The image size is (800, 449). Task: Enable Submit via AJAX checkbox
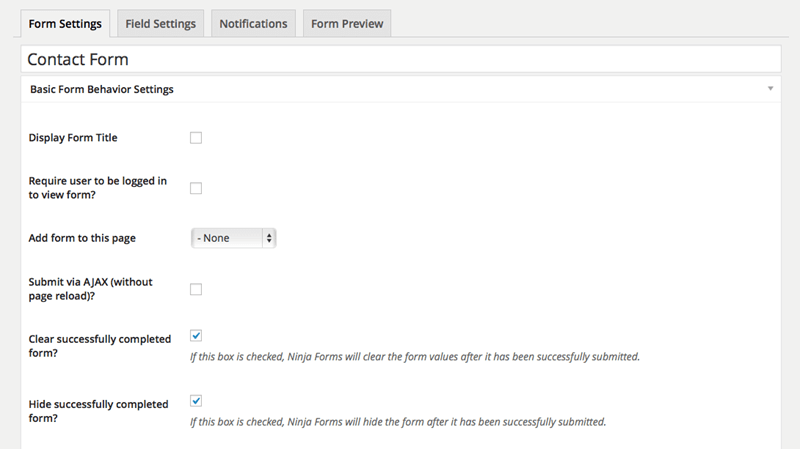click(196, 290)
